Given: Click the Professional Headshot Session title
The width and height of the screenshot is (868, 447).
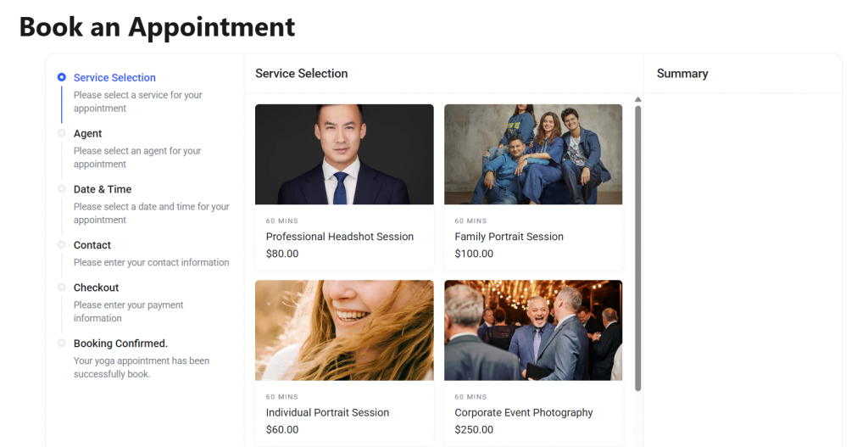Looking at the screenshot, I should coord(340,237).
